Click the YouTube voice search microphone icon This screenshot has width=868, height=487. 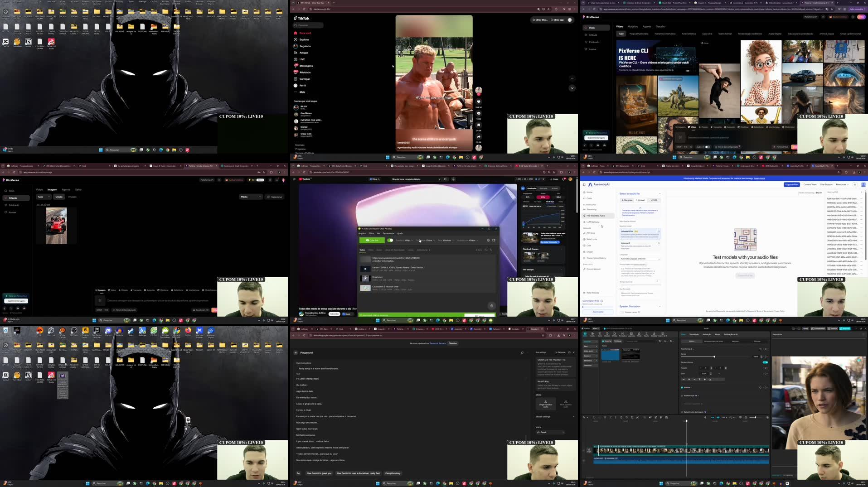(453, 179)
